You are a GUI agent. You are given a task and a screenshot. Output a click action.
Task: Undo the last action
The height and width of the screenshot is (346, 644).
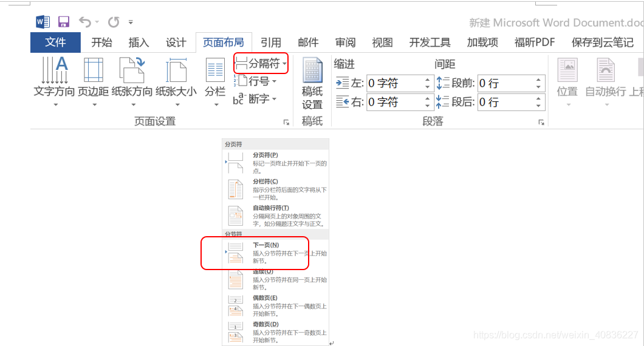pyautogui.click(x=85, y=22)
